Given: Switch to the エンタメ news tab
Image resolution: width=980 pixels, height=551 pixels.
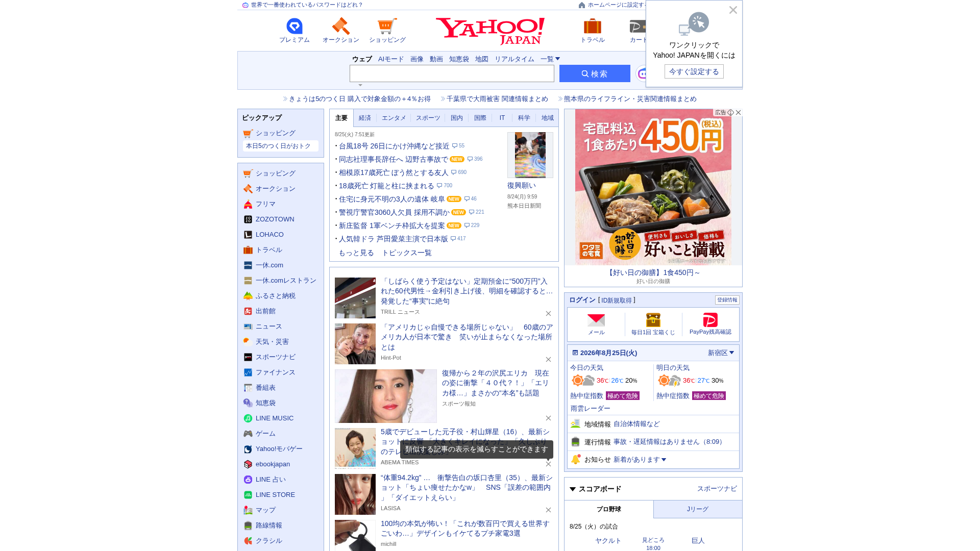Looking at the screenshot, I should 394,118.
